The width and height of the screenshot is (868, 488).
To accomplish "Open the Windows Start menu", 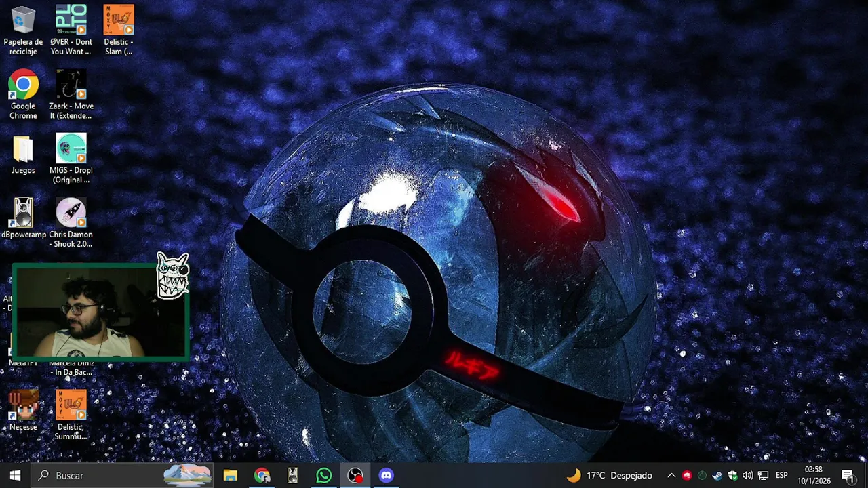I will [15, 475].
